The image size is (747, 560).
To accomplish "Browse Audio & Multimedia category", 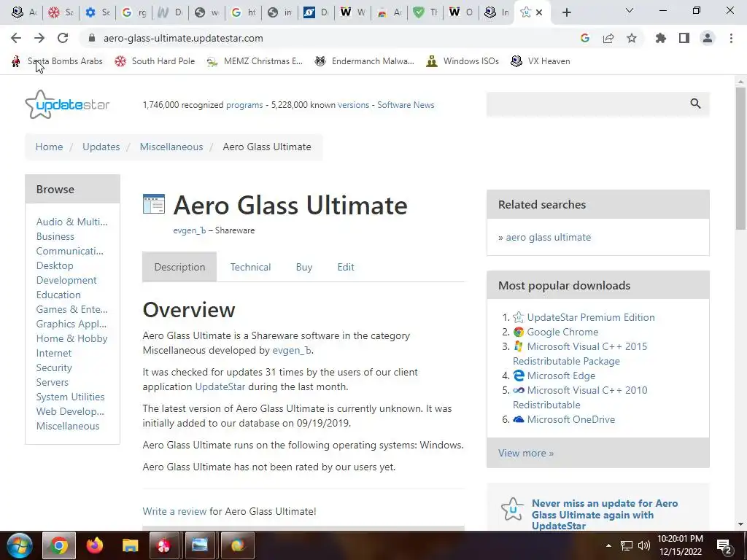I will pos(72,222).
